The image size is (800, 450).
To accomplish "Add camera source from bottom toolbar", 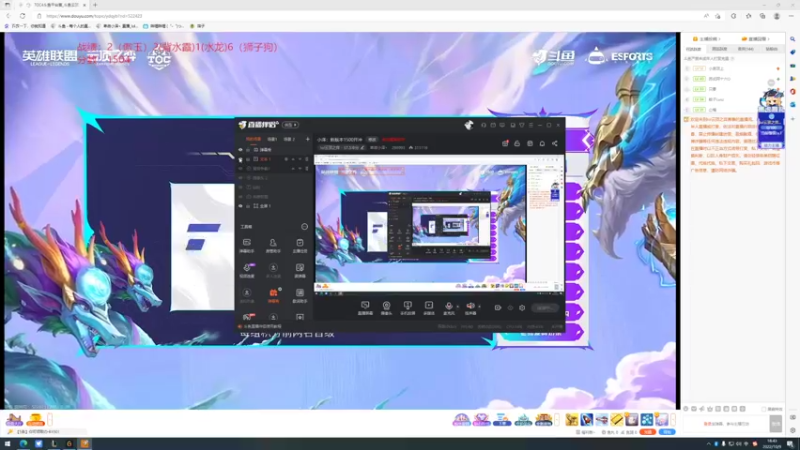I will click(386, 308).
